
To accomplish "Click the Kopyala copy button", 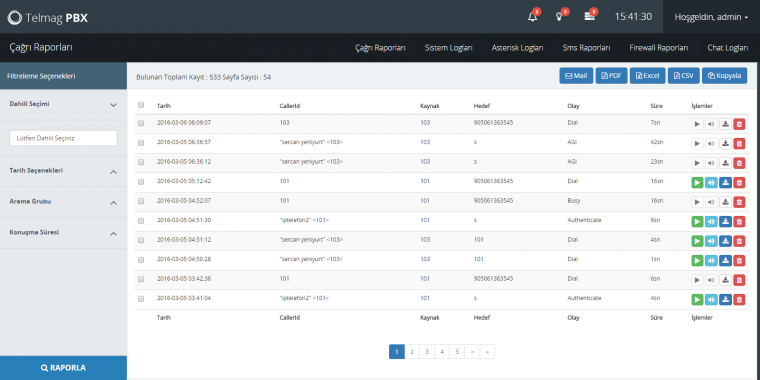I will pos(724,76).
